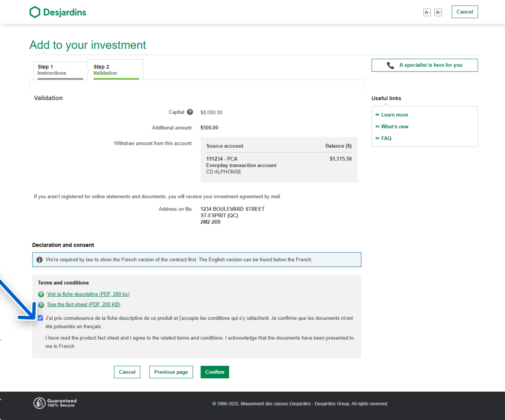Click Cancel button beside Previous page
Viewport: 505px width, 420px height.
[127, 372]
